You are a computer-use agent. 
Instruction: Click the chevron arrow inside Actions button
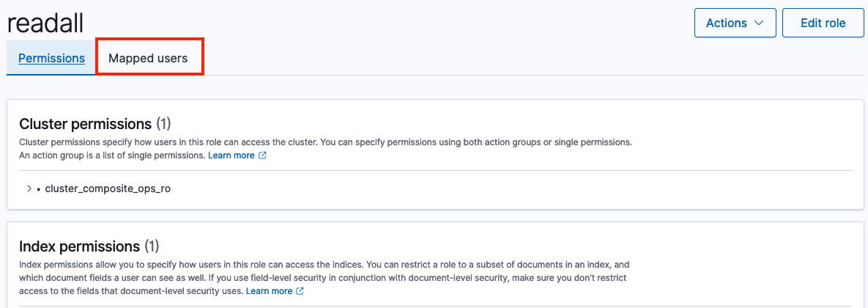(x=759, y=23)
